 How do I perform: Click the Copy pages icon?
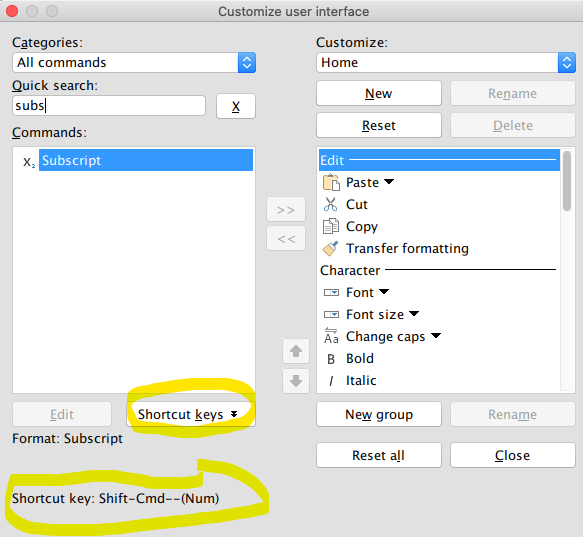331,226
